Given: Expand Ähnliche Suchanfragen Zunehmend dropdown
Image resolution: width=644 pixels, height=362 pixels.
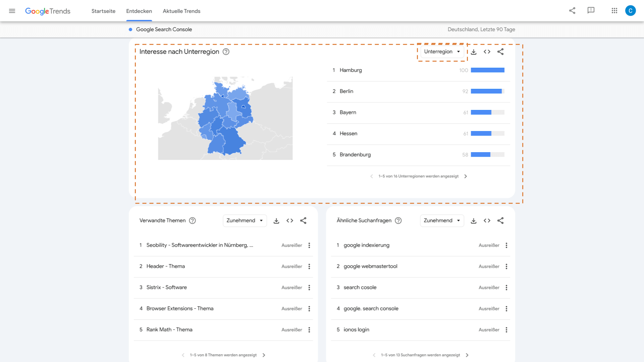Looking at the screenshot, I should (x=442, y=221).
